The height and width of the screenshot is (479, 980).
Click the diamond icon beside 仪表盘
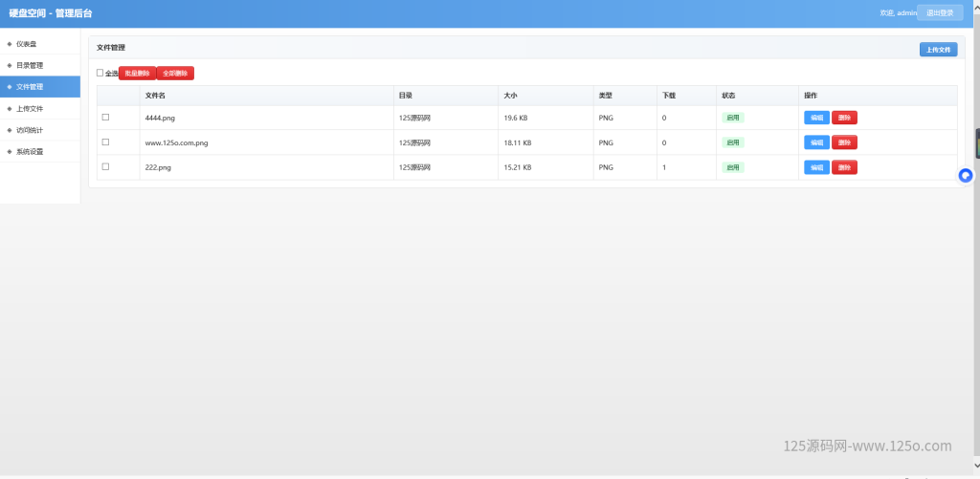pos(9,44)
